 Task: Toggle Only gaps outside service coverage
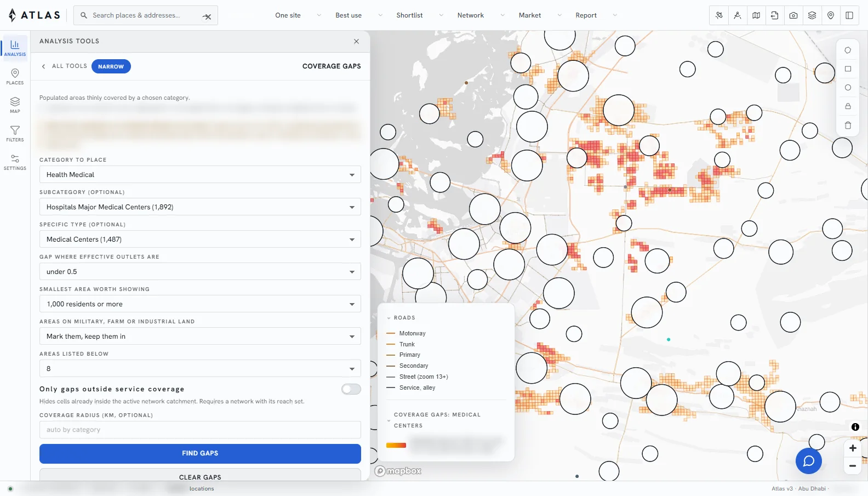click(351, 389)
